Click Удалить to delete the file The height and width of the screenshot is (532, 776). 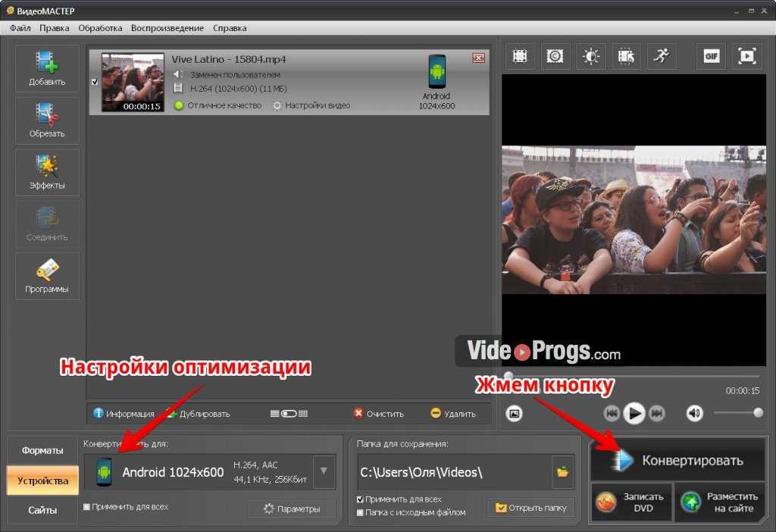tap(453, 413)
